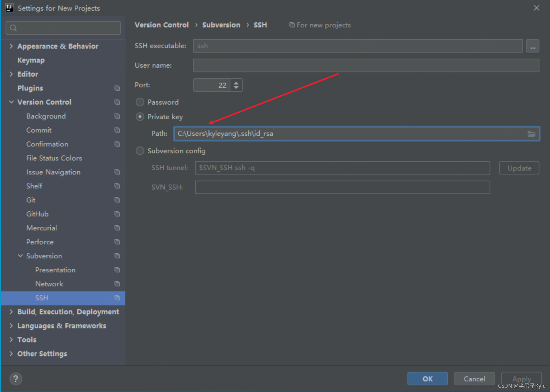
Task: Click the User name input field
Action: (x=366, y=66)
